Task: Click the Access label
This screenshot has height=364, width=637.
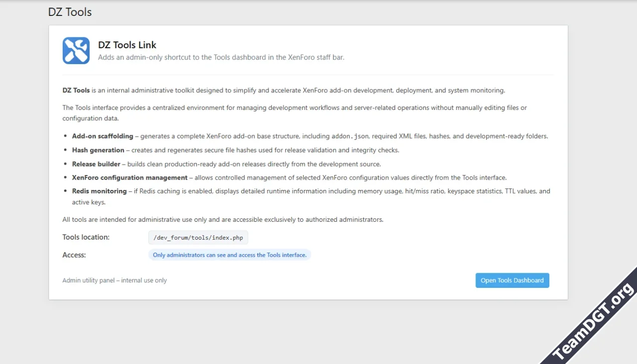Action: [74, 255]
